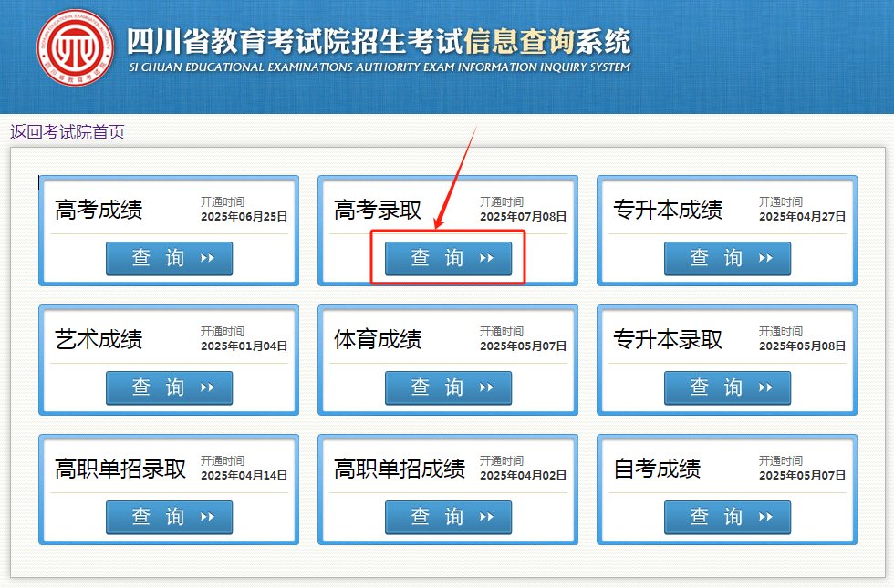The height and width of the screenshot is (588, 894).
Task: Click 开通时间 label in 高考成绩 card
Action: pyautogui.click(x=223, y=201)
